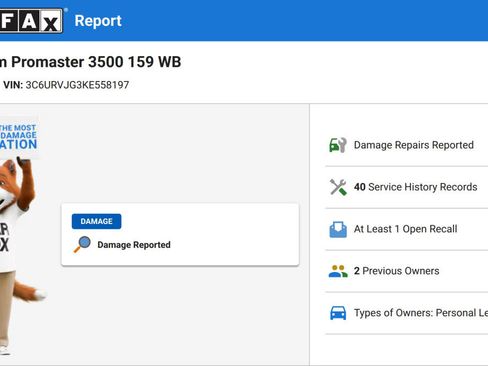Open Types of Owners: Personal row
The width and height of the screenshot is (488, 366).
[x=407, y=313]
